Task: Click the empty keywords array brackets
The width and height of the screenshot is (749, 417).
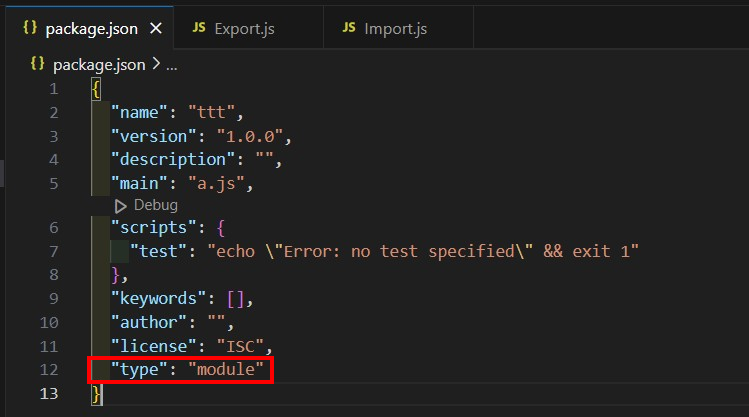Action: point(235,299)
